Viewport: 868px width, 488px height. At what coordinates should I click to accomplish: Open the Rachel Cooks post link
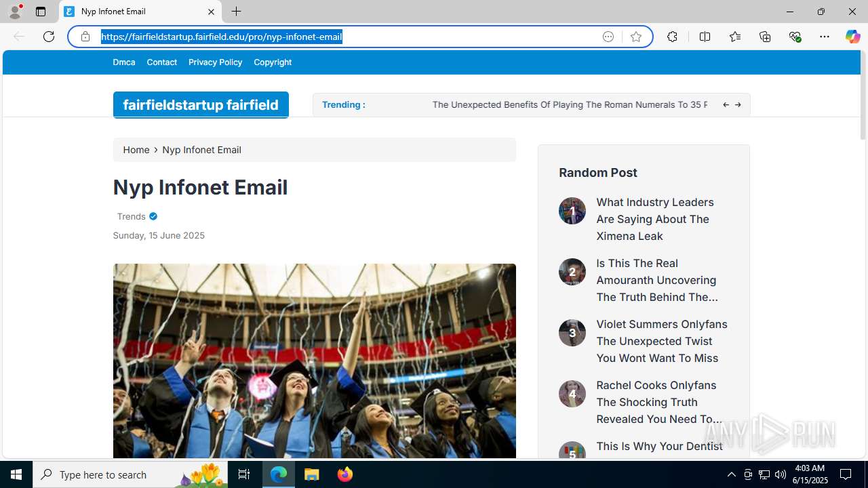(659, 402)
